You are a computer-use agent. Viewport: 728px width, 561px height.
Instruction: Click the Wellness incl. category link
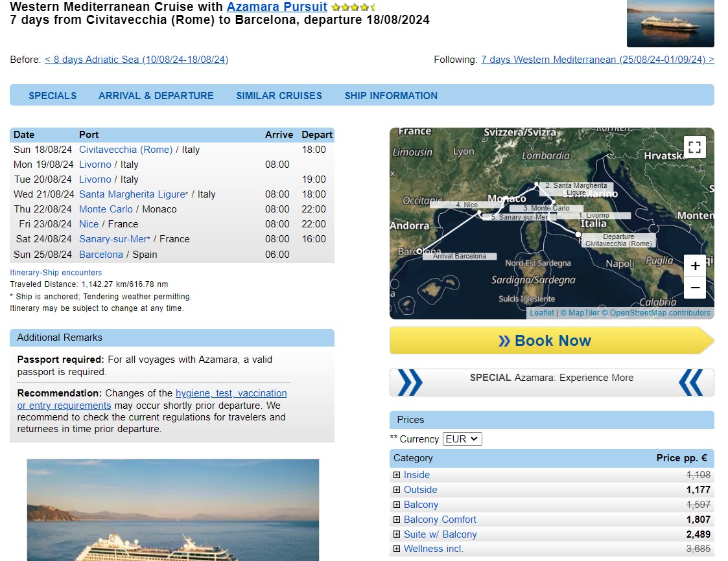point(433,549)
